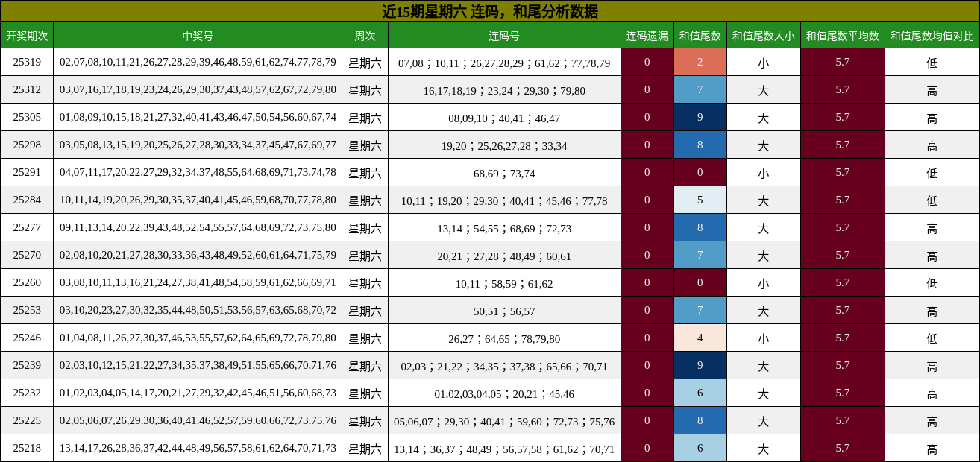Select the 低 cell in row 25246
The width and height of the screenshot is (980, 462).
click(931, 338)
